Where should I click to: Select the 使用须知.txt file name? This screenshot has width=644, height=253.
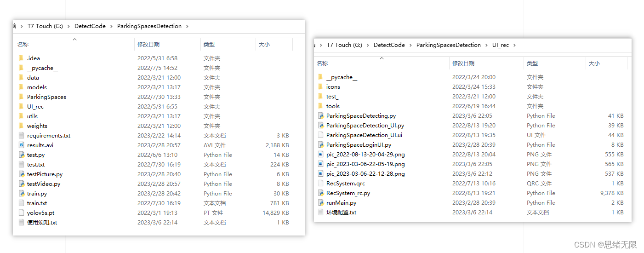tap(42, 222)
